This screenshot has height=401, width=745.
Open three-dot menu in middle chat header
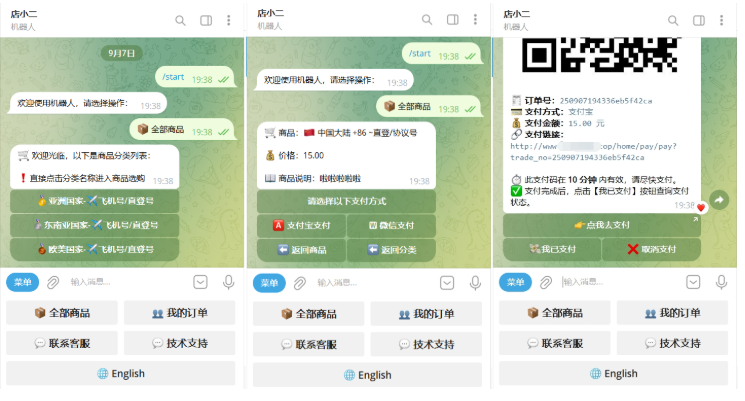click(x=475, y=19)
